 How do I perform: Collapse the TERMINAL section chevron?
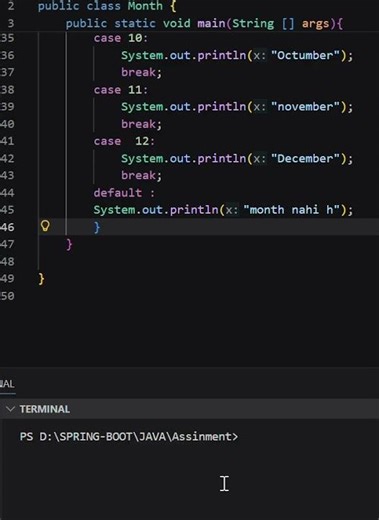[10, 409]
